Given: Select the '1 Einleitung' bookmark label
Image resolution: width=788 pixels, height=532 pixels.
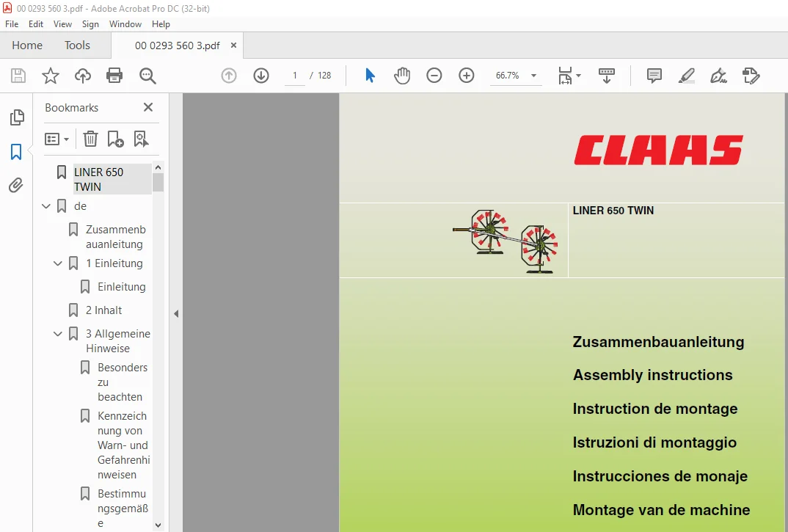Looking at the screenshot, I should tap(114, 263).
